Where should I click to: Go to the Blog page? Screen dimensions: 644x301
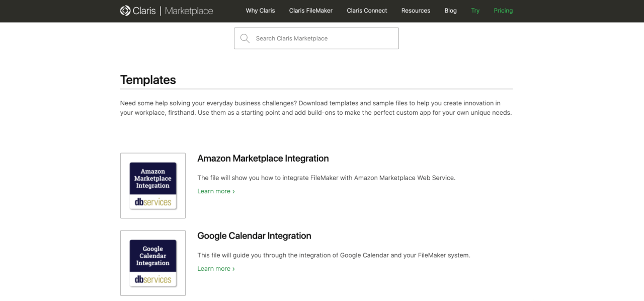tap(451, 11)
